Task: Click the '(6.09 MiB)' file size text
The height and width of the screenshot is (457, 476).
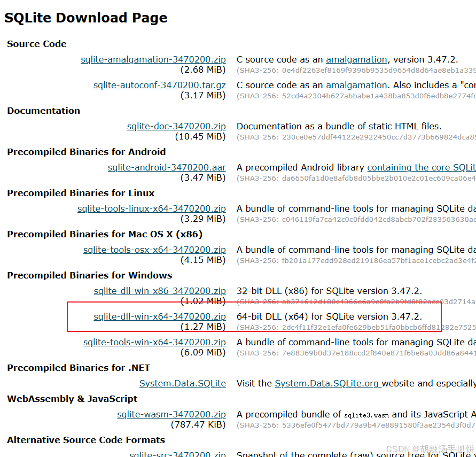Action: point(203,353)
